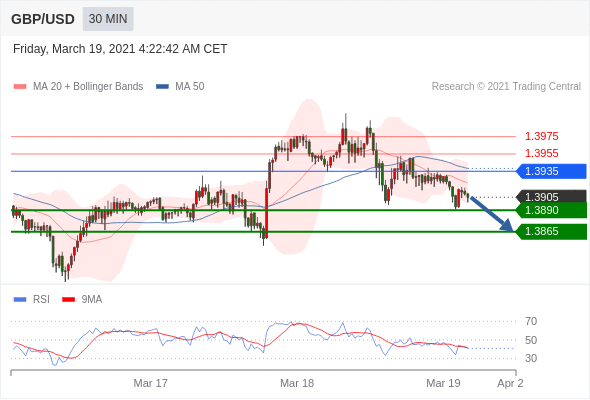This screenshot has width=590, height=400.
Task: Click the MA 50 legend label
Action: click(190, 87)
